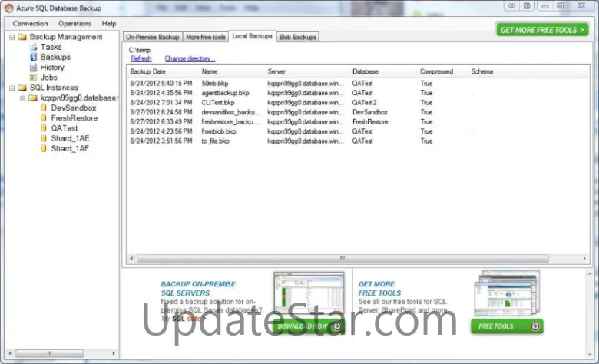
Task: Click the Change directory link
Action: click(x=190, y=58)
